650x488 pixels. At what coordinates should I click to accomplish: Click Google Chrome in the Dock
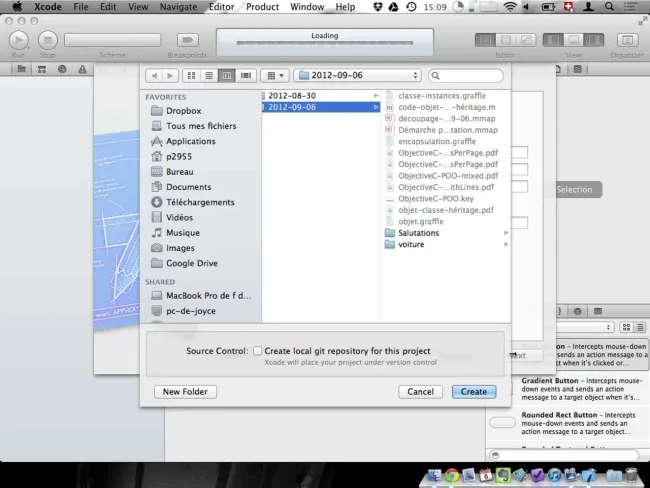[452, 475]
